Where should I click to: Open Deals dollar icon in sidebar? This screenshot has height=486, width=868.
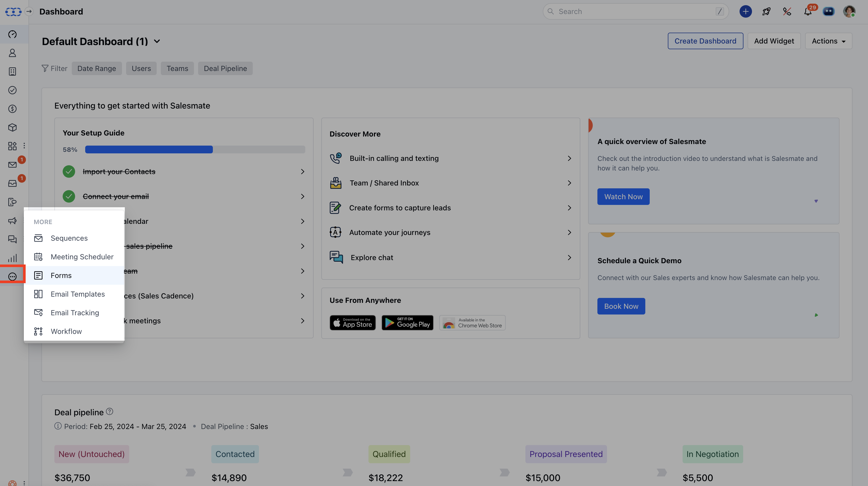[x=12, y=109]
